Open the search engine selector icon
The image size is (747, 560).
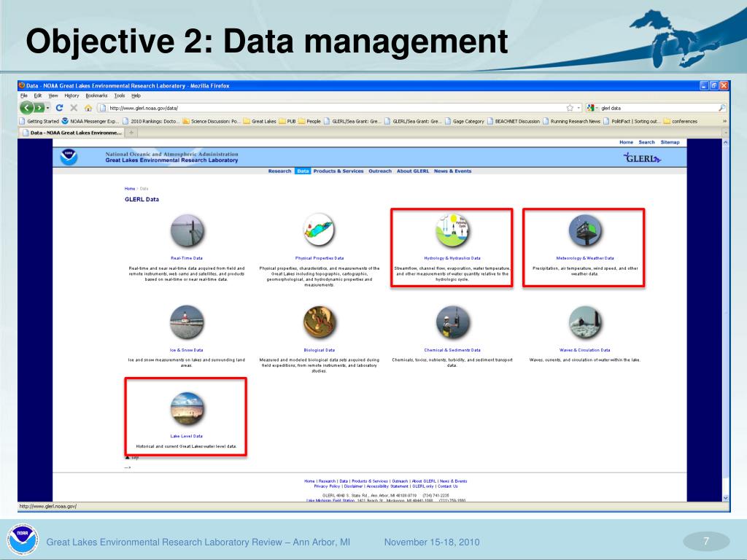pyautogui.click(x=591, y=108)
